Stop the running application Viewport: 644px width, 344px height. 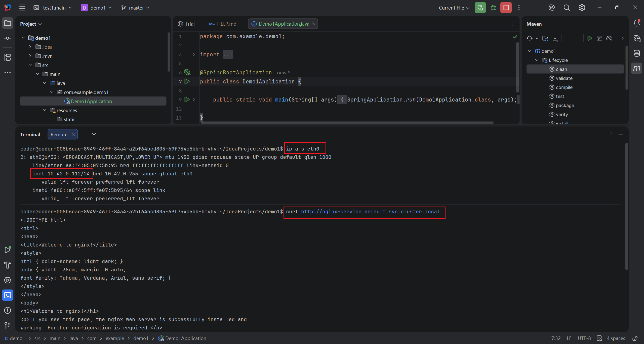(506, 8)
